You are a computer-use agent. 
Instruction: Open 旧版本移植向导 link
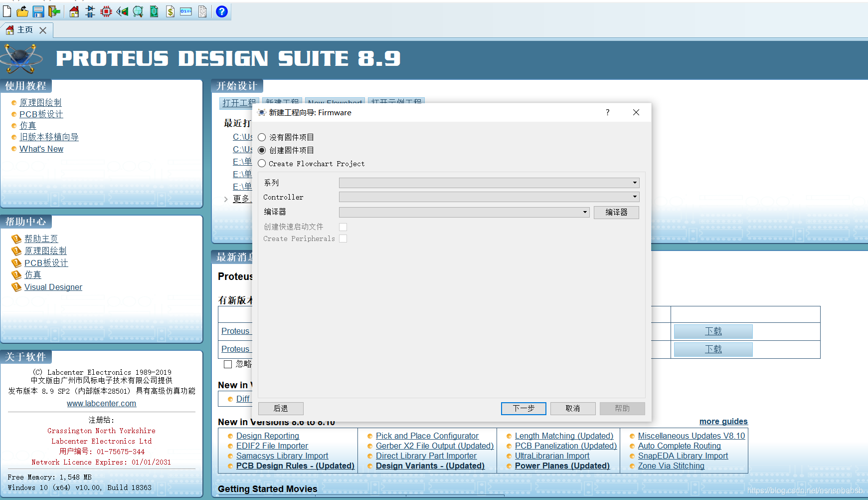[x=49, y=137]
